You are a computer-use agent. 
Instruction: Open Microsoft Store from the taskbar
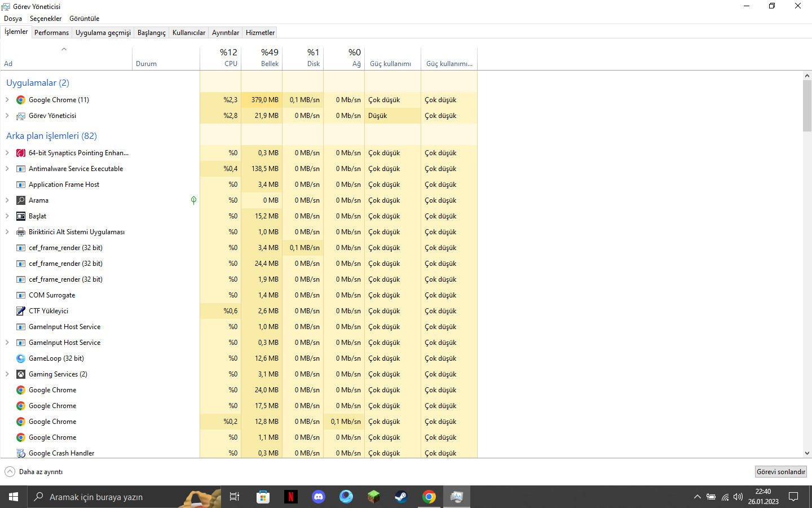click(263, 497)
